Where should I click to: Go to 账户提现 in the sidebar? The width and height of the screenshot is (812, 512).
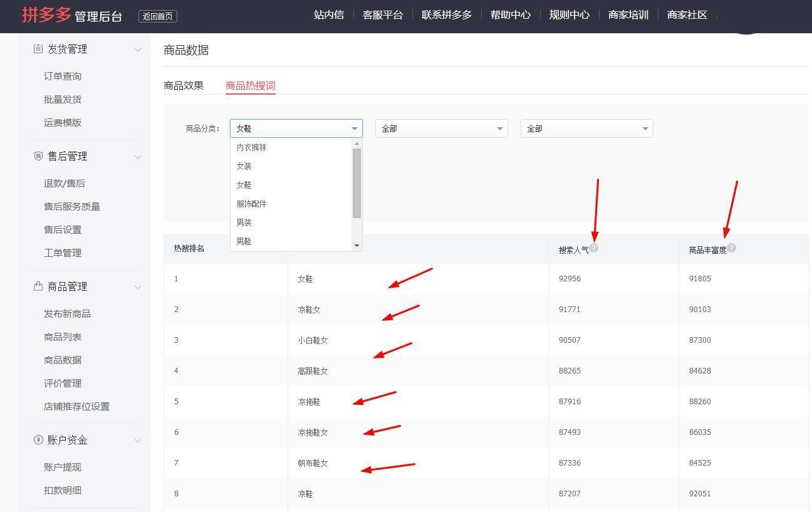(x=63, y=468)
